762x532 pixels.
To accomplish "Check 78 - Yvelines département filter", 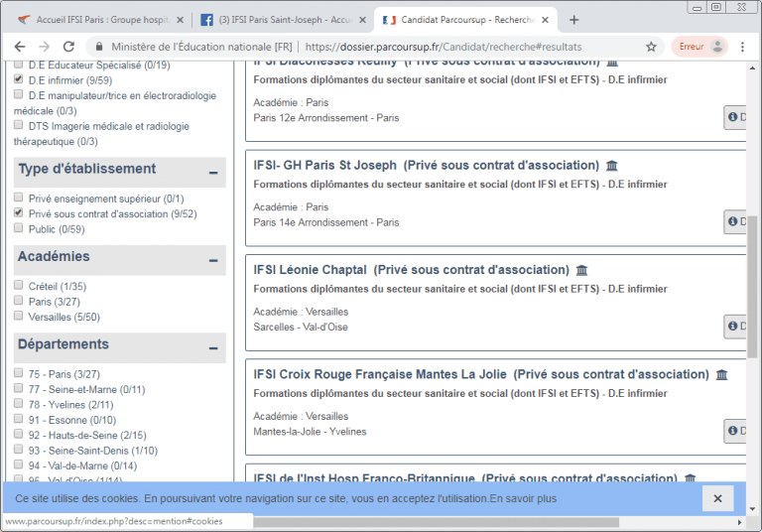I will pyautogui.click(x=19, y=403).
